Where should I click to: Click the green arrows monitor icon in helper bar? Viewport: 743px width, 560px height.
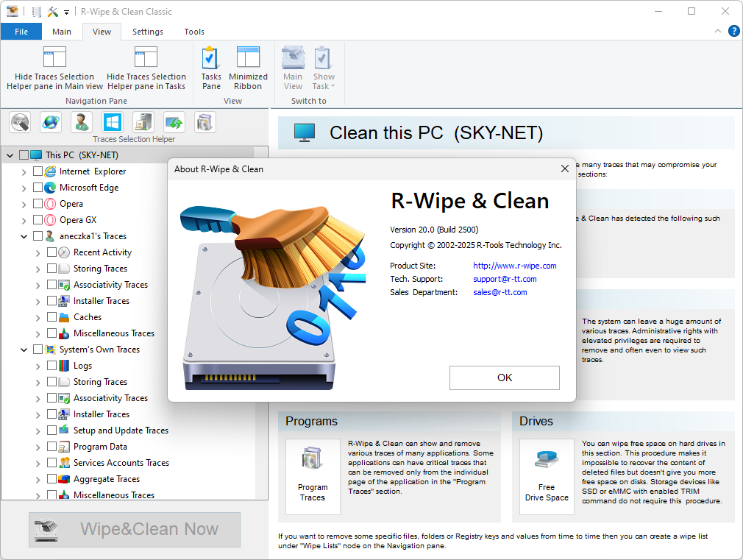(x=174, y=122)
